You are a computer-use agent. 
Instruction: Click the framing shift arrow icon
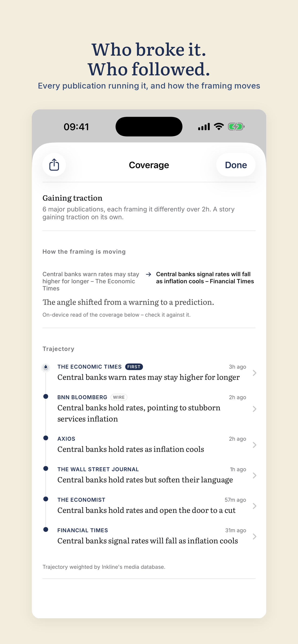coord(148,274)
